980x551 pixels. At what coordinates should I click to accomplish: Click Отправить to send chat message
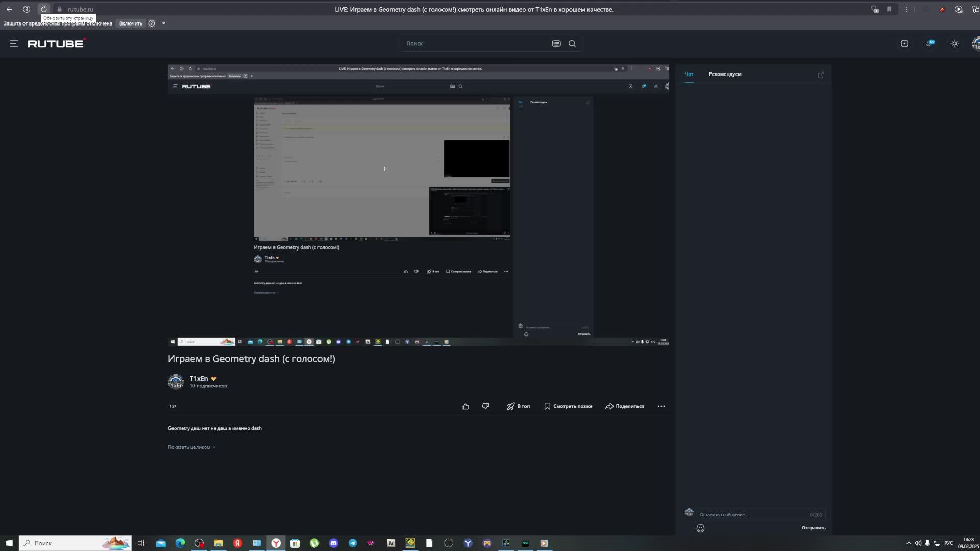coord(814,528)
